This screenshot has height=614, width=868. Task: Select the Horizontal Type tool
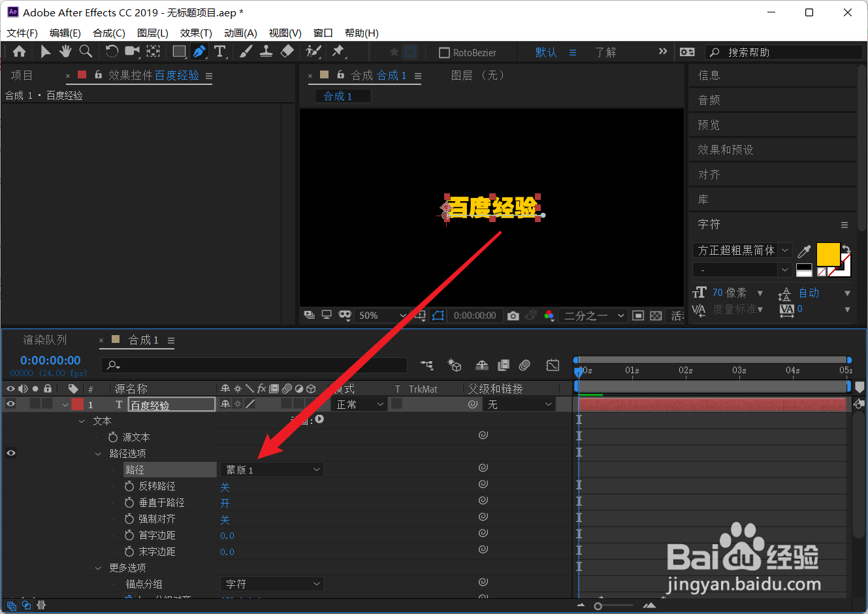[x=220, y=52]
